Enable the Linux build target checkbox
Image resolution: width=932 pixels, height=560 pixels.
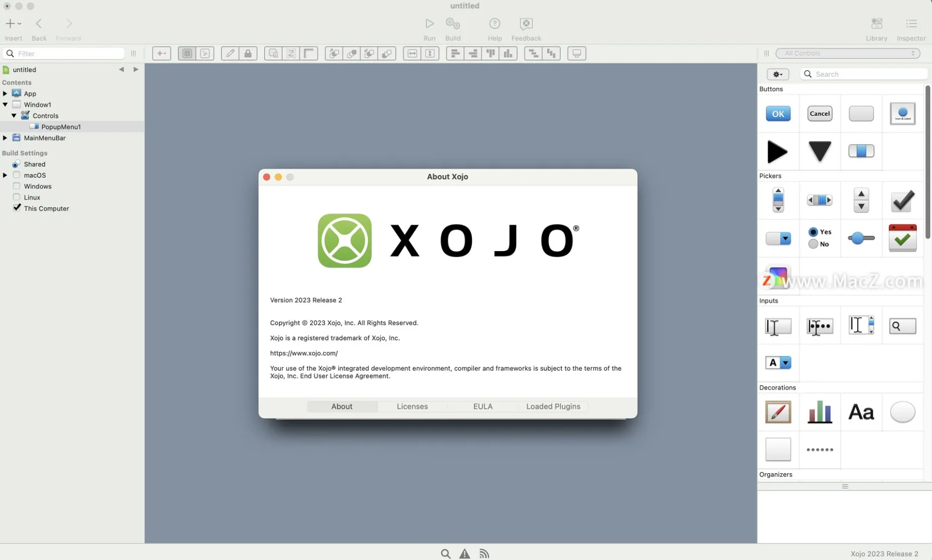[17, 197]
